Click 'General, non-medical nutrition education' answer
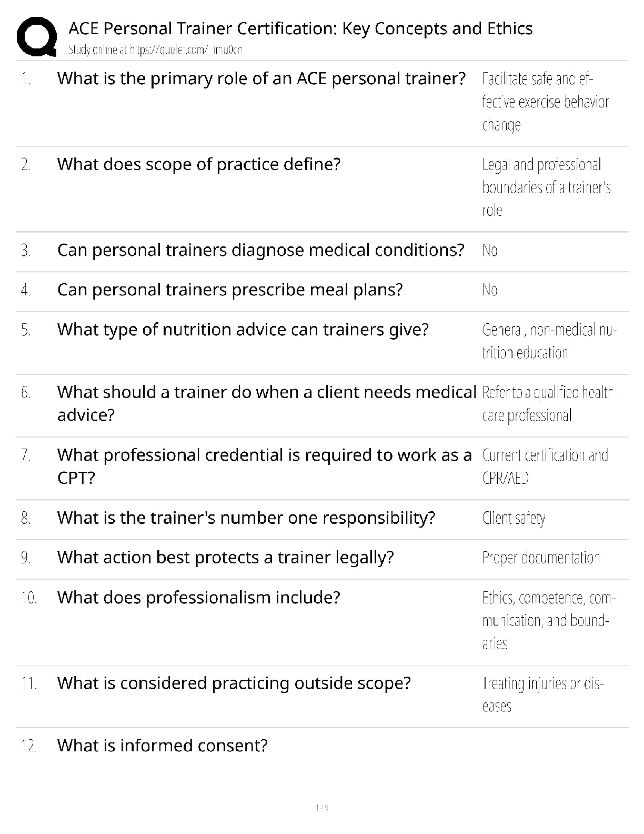This screenshot has width=644, height=834. point(549,341)
